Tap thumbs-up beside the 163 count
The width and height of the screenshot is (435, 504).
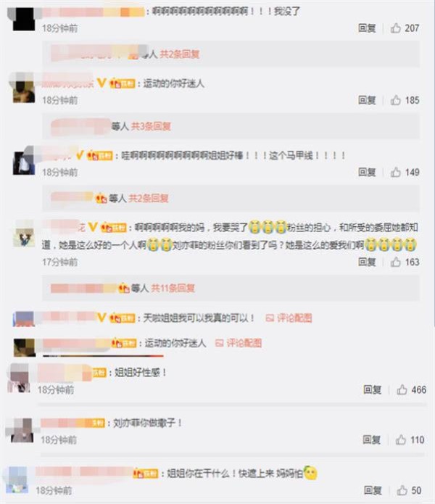point(395,262)
